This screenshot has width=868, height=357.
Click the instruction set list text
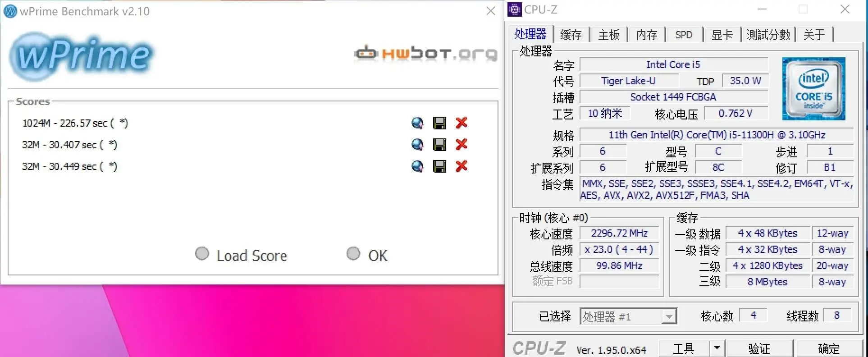717,189
